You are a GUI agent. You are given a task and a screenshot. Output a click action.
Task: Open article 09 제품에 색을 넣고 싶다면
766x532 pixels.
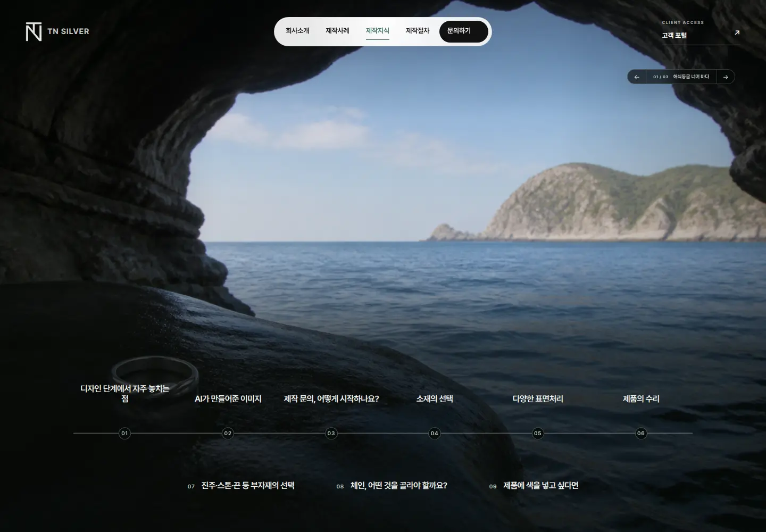(x=534, y=486)
